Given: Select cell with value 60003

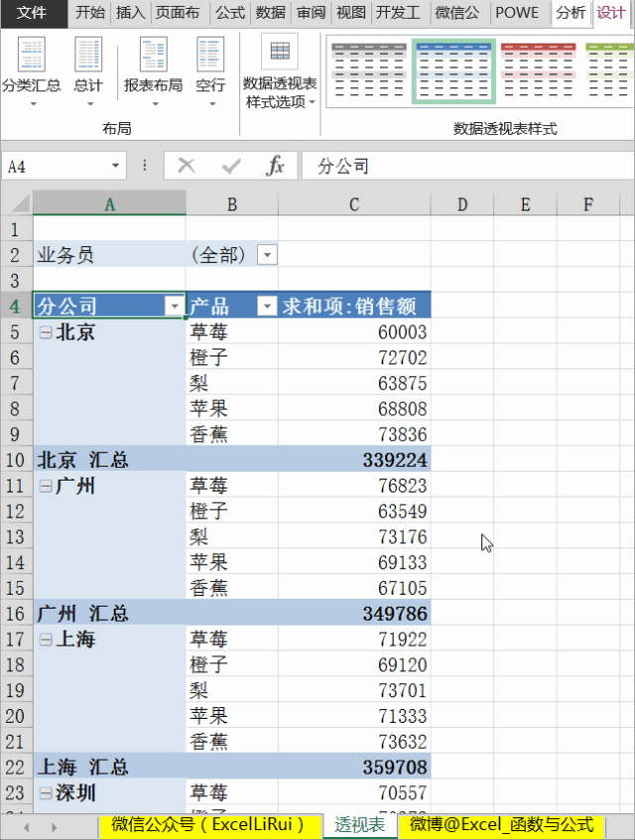Looking at the screenshot, I should (x=354, y=333).
